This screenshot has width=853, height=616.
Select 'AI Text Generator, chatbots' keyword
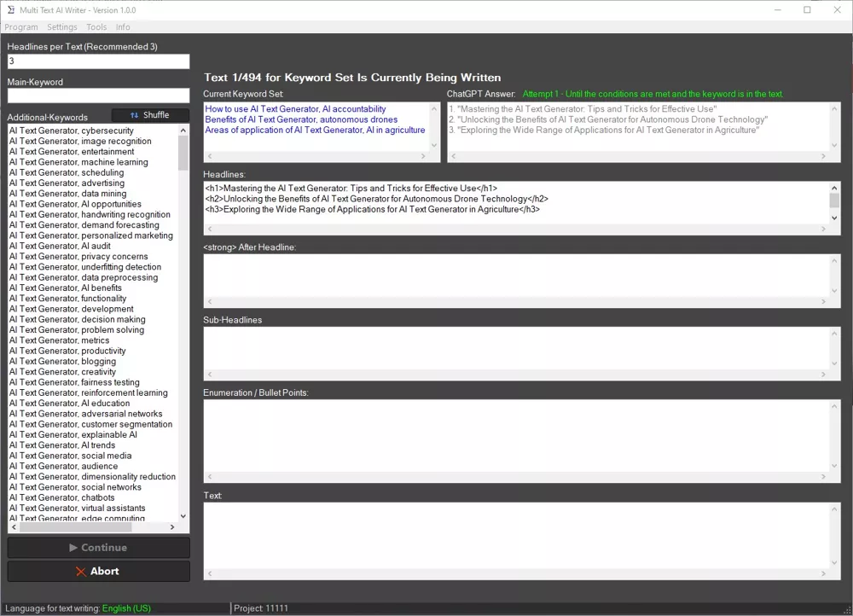[62, 497]
